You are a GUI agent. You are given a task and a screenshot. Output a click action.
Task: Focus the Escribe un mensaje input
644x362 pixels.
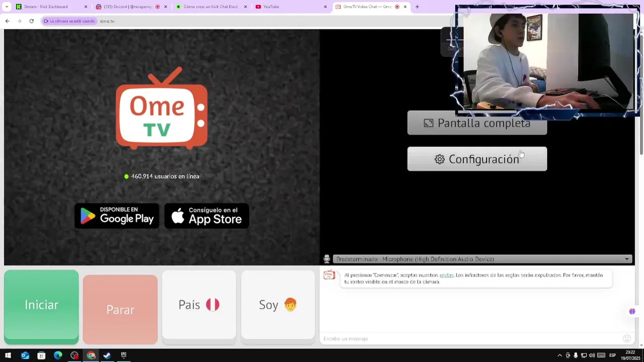(470, 339)
